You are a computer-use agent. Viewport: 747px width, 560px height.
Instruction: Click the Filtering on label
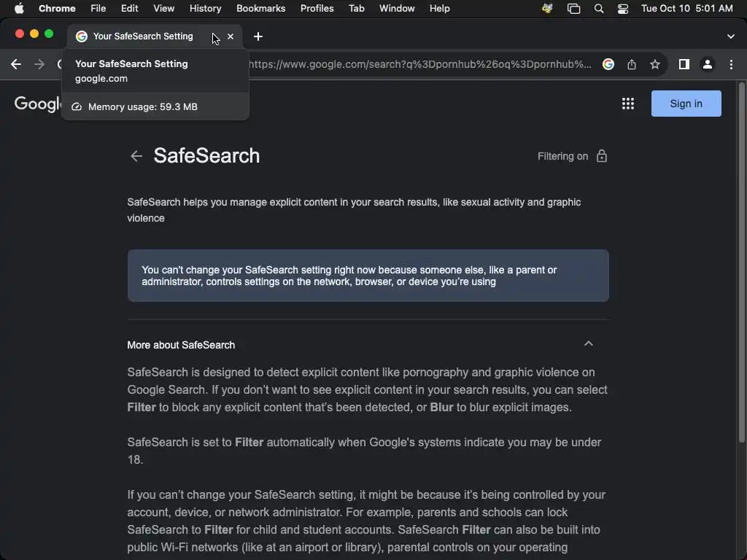(x=562, y=156)
